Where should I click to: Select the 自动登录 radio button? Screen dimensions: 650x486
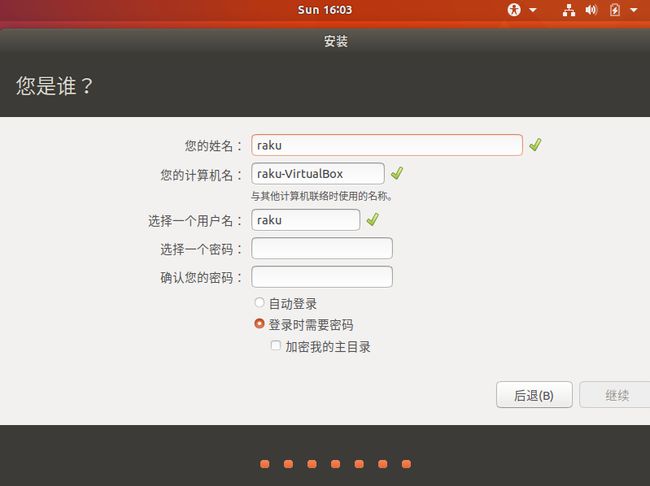(260, 302)
